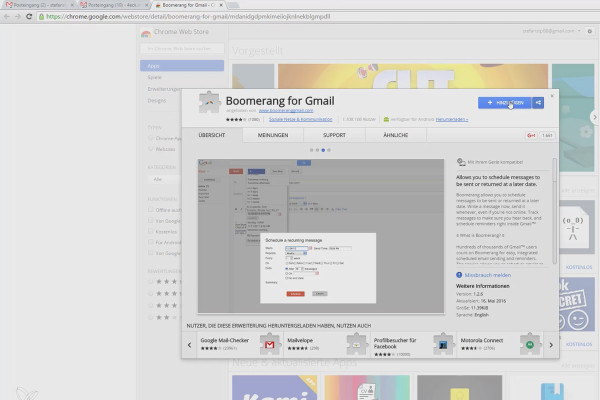This screenshot has width=600, height=400.
Task: Click the share icon next to add button
Action: pos(538,103)
